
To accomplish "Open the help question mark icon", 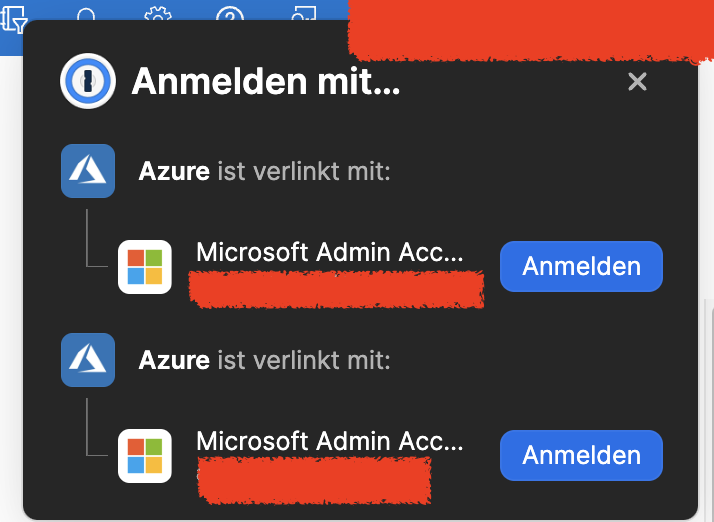I will pos(230,14).
